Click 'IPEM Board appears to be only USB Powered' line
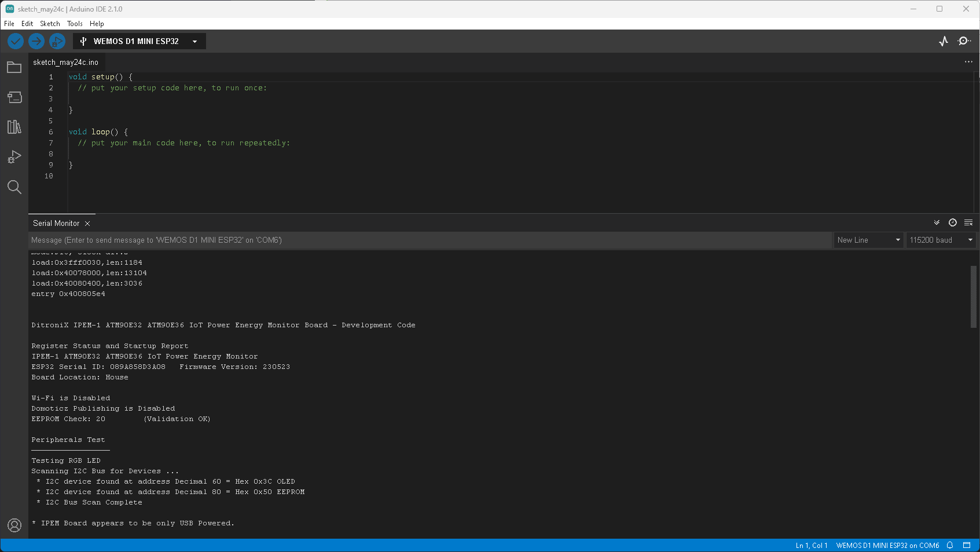The height and width of the screenshot is (552, 980). tap(133, 523)
